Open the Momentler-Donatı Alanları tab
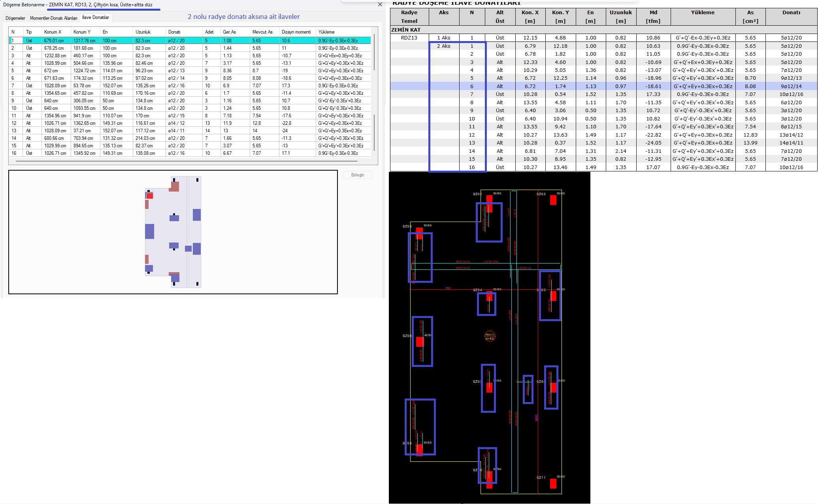 click(54, 18)
